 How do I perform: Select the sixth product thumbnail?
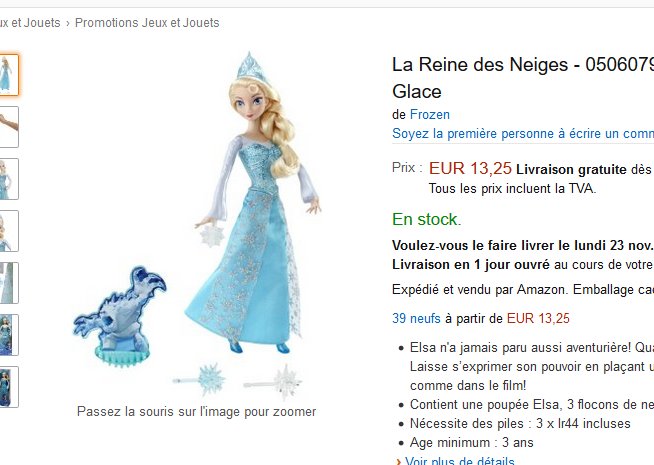click(6, 335)
